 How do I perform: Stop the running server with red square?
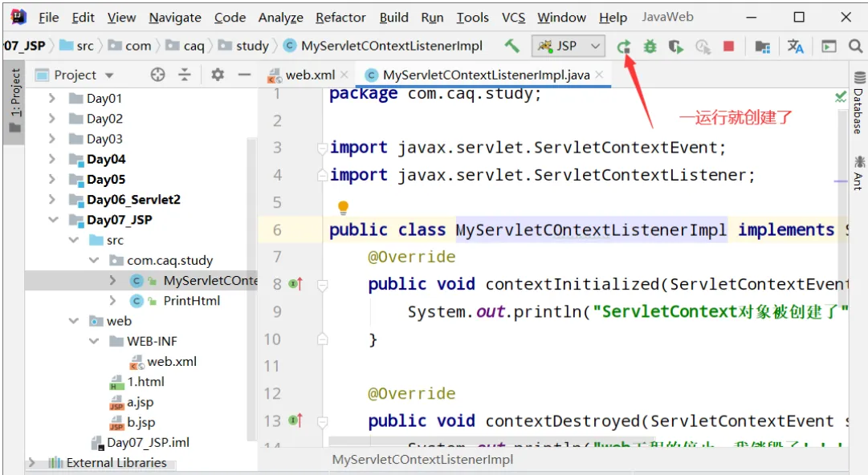click(x=728, y=47)
